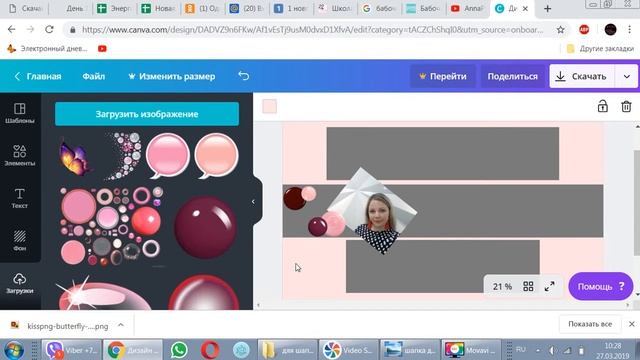Open the Загрузки uploads panel

20,283
